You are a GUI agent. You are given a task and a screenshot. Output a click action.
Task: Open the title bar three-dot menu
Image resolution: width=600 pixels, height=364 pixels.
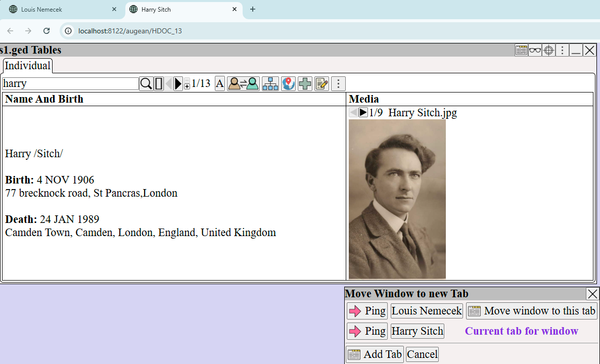562,50
